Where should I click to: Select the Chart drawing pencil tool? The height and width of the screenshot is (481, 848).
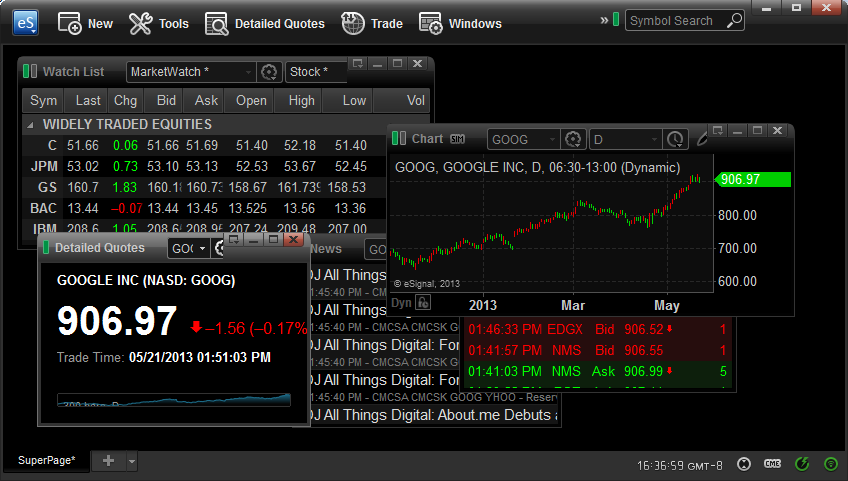702,139
